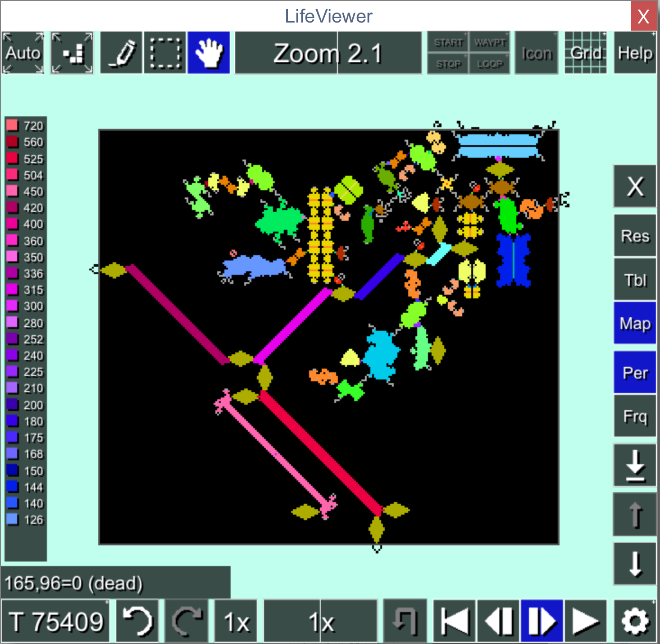Switch to the Tbl table view
This screenshot has height=644, width=660.
click(x=635, y=279)
